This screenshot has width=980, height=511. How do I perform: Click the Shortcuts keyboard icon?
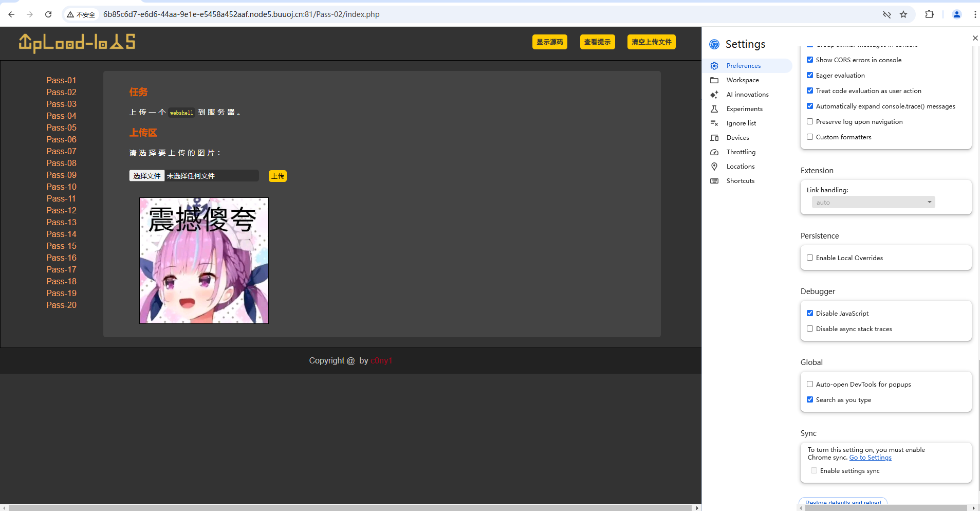point(714,181)
